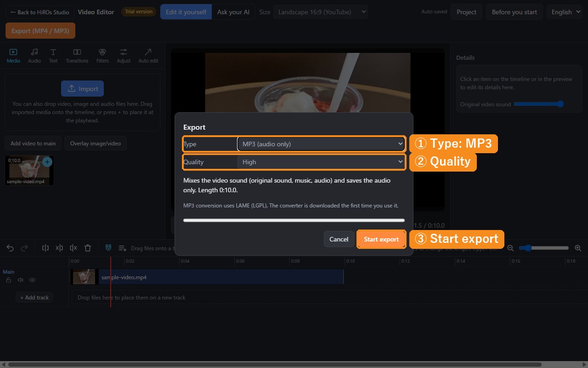Click the Redo arrow icon
The height and width of the screenshot is (368, 588).
(24, 248)
